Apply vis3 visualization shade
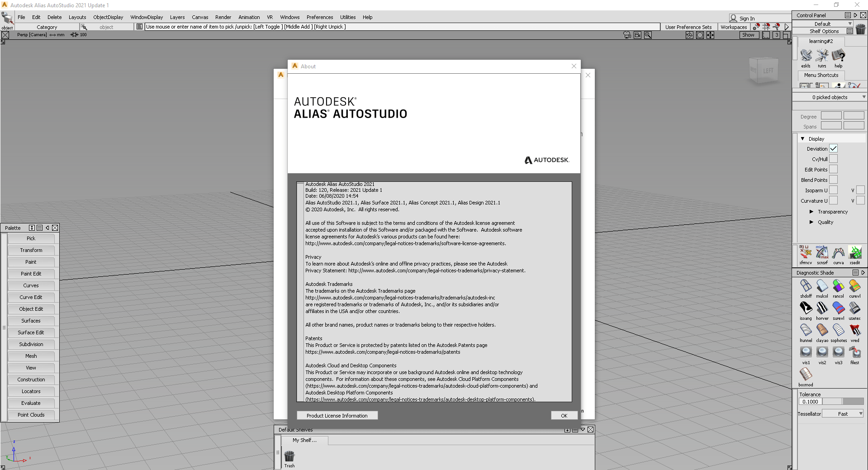868x470 pixels. [838, 352]
